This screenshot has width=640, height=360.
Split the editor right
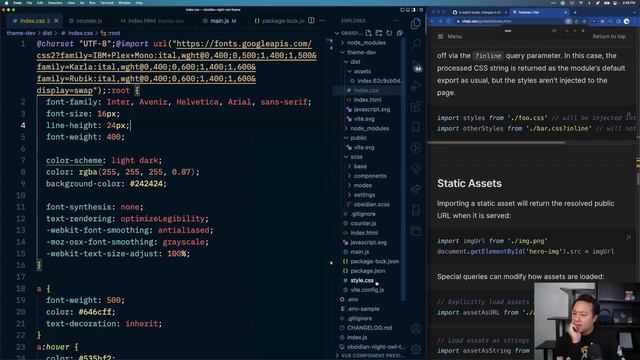pos(311,20)
